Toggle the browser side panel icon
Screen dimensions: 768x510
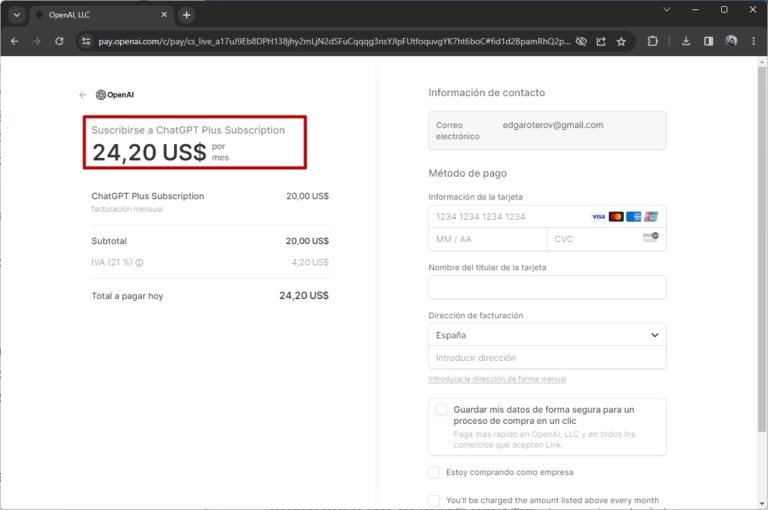coord(708,41)
